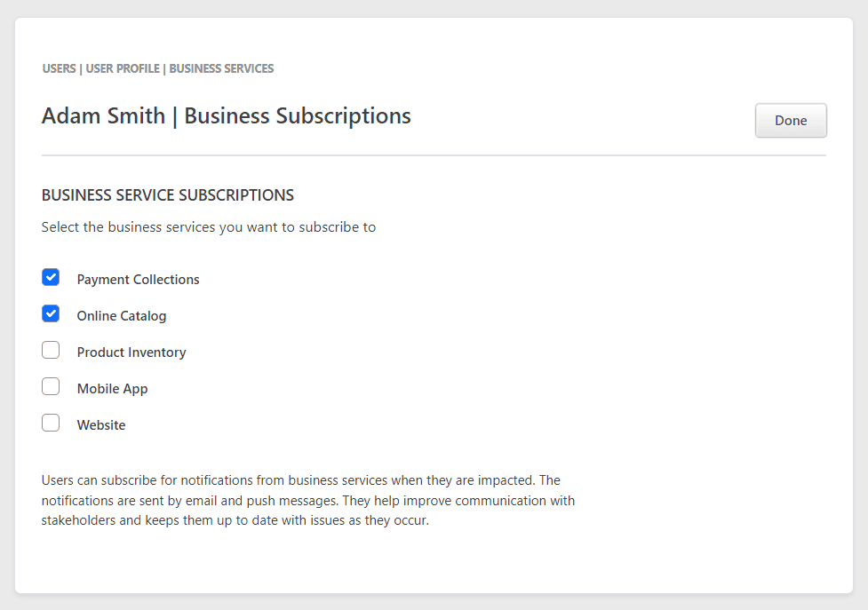Select the BUSINESS SERVICES breadcrumb

tap(221, 68)
